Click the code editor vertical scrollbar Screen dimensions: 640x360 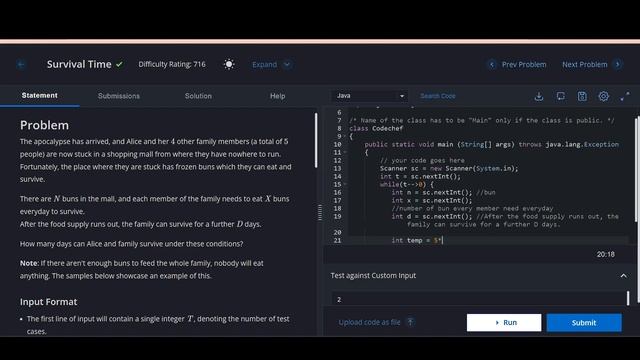click(637, 169)
